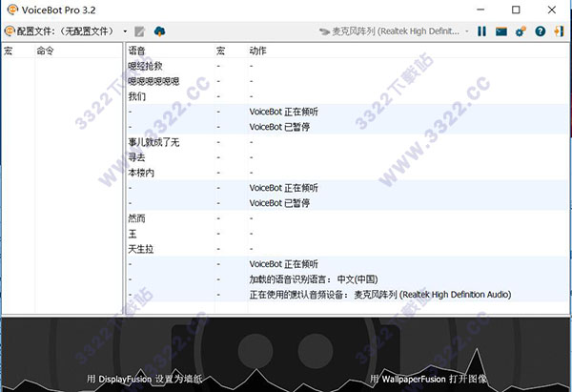This screenshot has height=392, width=572.
Task: Select the 嗯经抢救 log row
Action: tap(347, 66)
